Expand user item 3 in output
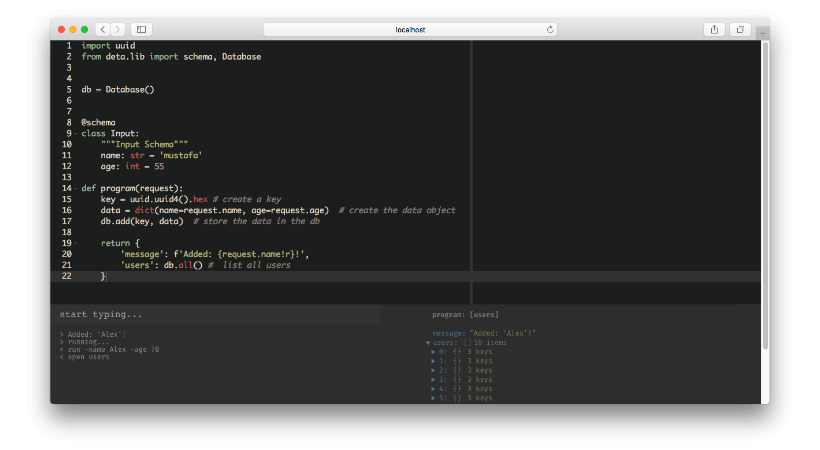 (x=433, y=379)
